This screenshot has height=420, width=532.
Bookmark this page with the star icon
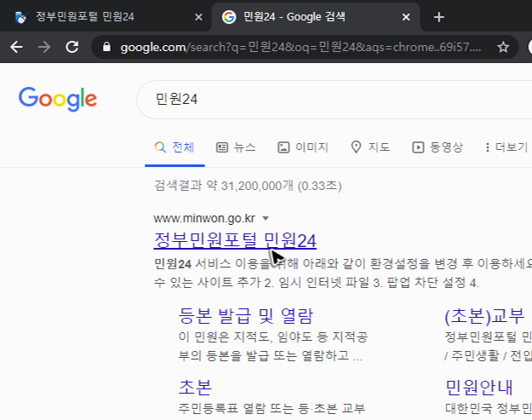click(503, 47)
